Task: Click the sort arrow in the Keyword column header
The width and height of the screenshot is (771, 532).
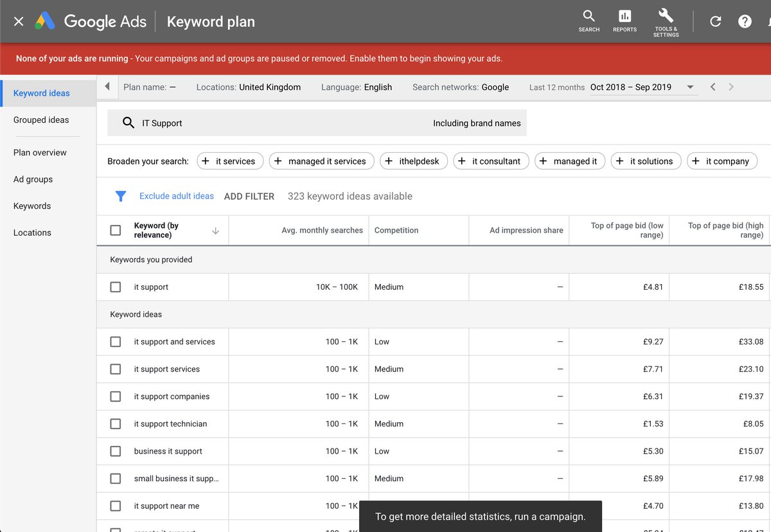Action: 215,231
